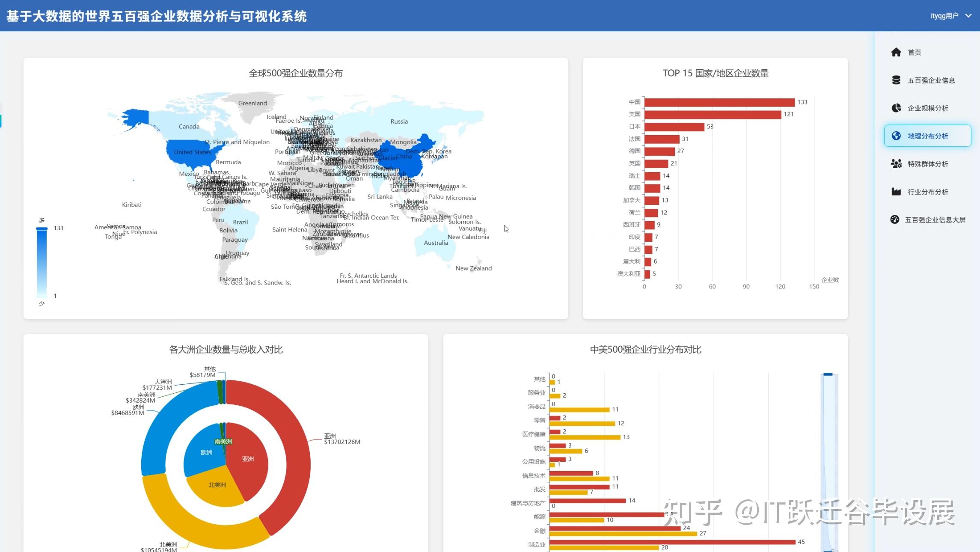Click the 法国 bar showing 31
This screenshot has width=980, height=552.
click(x=662, y=139)
